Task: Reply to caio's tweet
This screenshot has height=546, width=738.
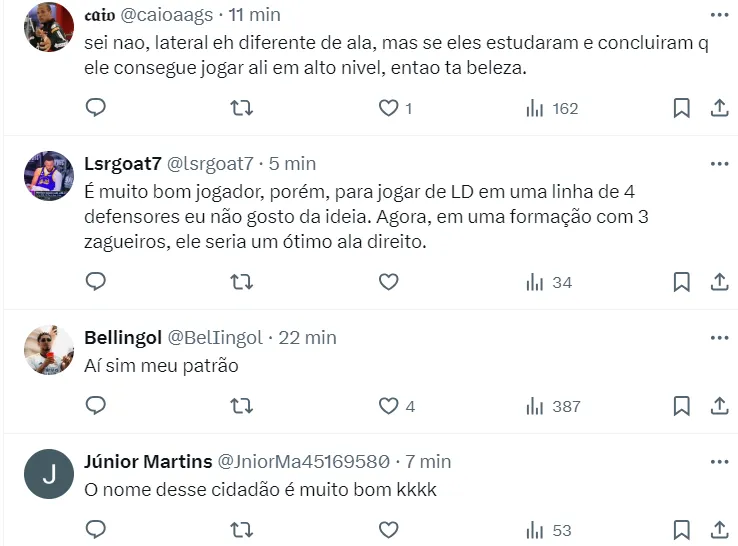Action: pos(96,108)
